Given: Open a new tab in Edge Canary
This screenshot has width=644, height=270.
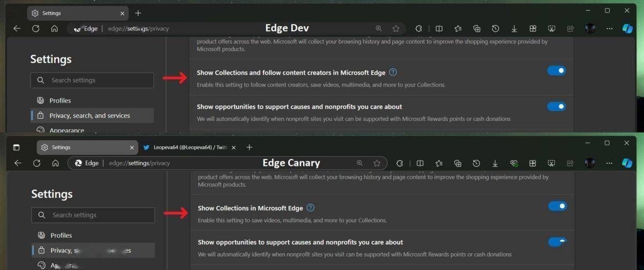Looking at the screenshot, I should (249, 147).
